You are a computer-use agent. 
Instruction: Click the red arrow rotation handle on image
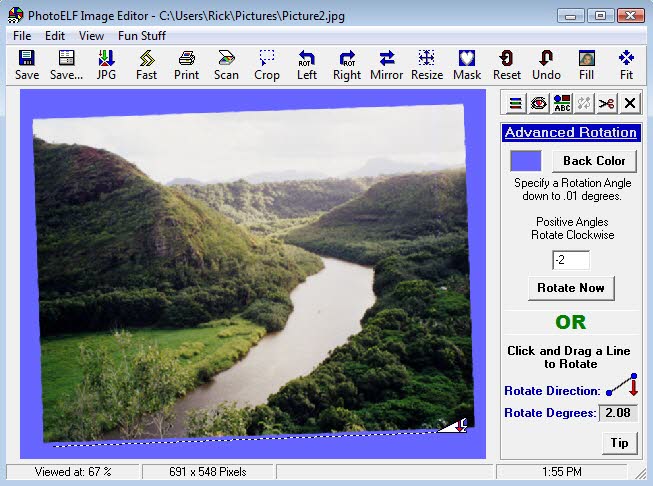coord(460,425)
